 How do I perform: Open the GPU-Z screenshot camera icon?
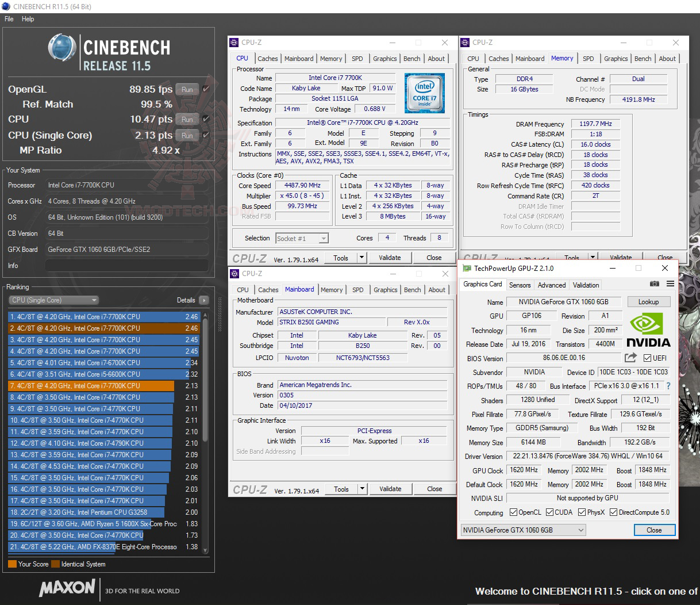pos(654,284)
